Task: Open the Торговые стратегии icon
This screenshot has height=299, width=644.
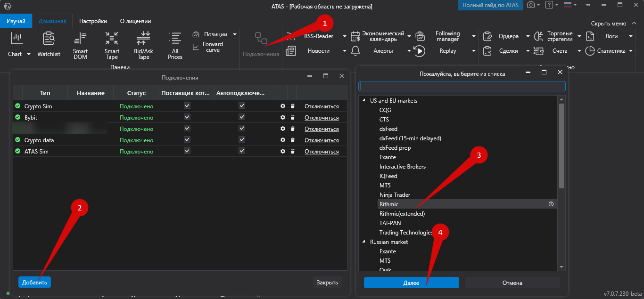Action: [538, 36]
